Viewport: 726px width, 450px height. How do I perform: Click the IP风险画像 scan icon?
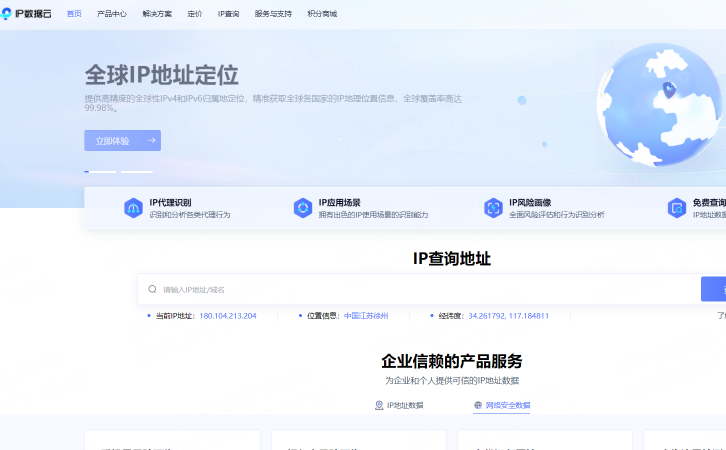point(493,208)
